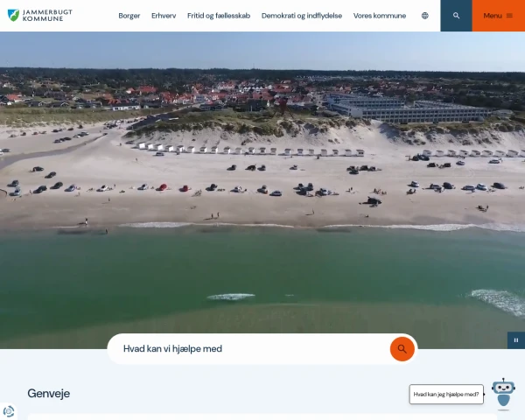Expand the 'Fritid og fællesskab' navigation menu
The width and height of the screenshot is (525, 420).
tap(219, 16)
